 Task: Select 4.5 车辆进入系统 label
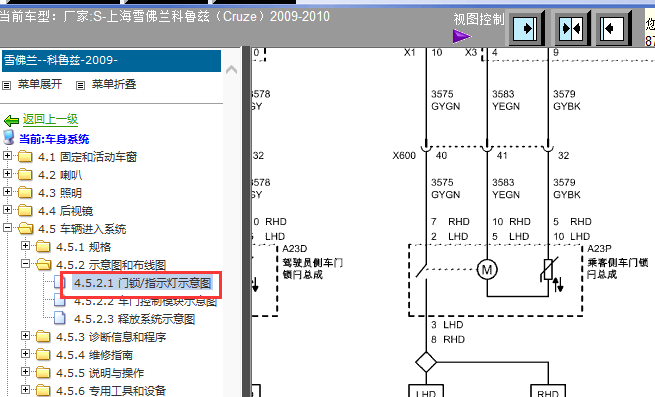(82, 229)
